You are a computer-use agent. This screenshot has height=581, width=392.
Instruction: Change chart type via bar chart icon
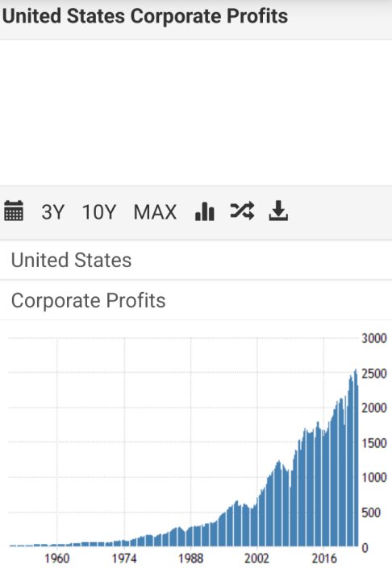point(205,211)
